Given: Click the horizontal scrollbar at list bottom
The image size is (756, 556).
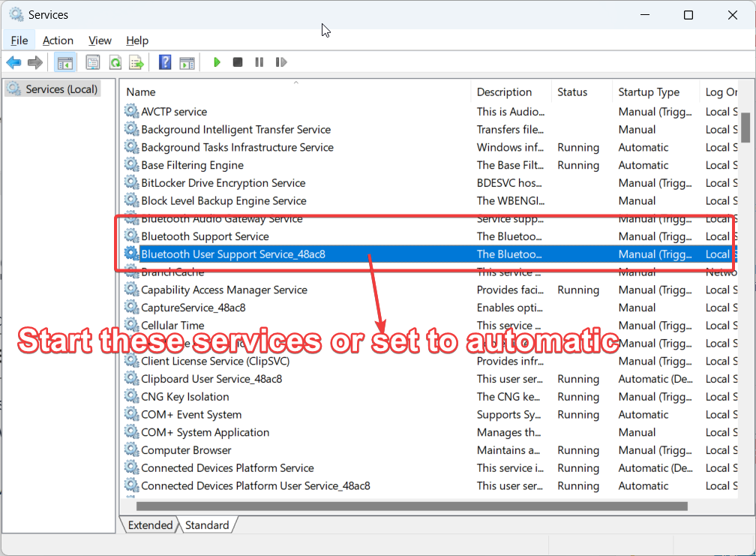Looking at the screenshot, I should pyautogui.click(x=411, y=506).
